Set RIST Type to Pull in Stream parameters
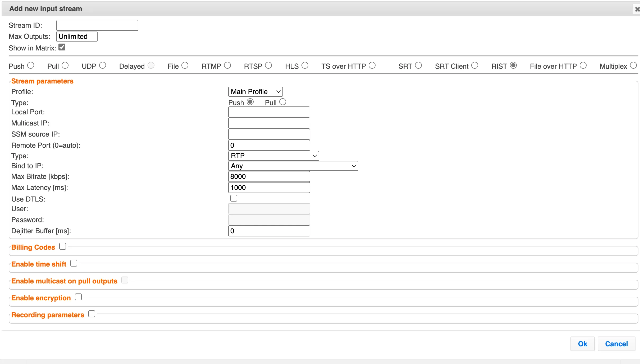The image size is (640, 364). click(x=283, y=102)
